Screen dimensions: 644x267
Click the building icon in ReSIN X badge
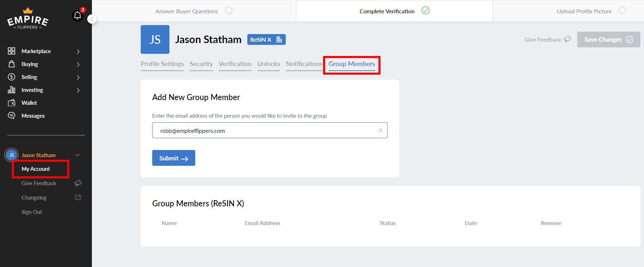(279, 39)
